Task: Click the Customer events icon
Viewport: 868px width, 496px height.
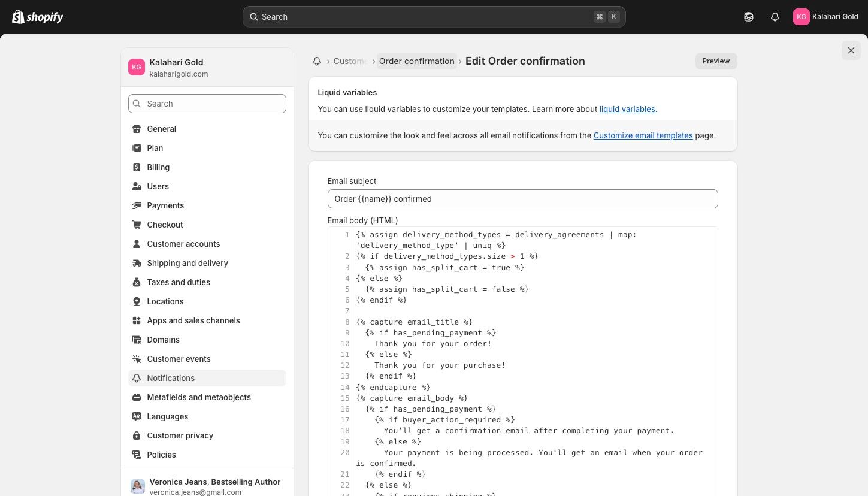Action: 137,359
